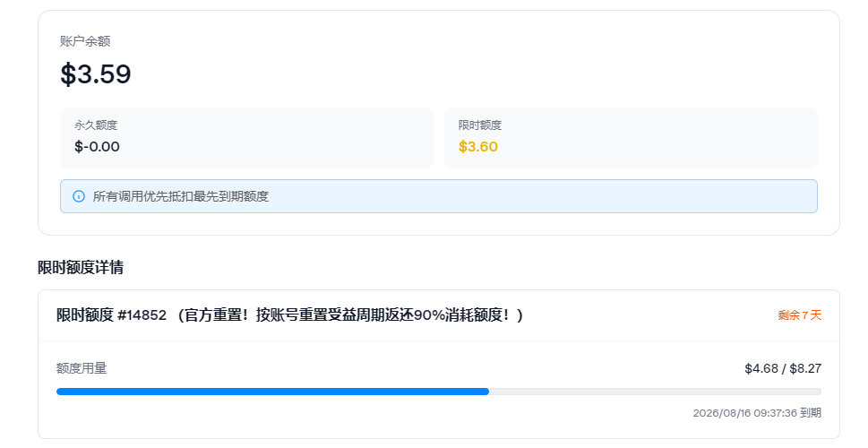Click the #14852 quota ID number
This screenshot has height=448, width=868.
[x=142, y=315]
